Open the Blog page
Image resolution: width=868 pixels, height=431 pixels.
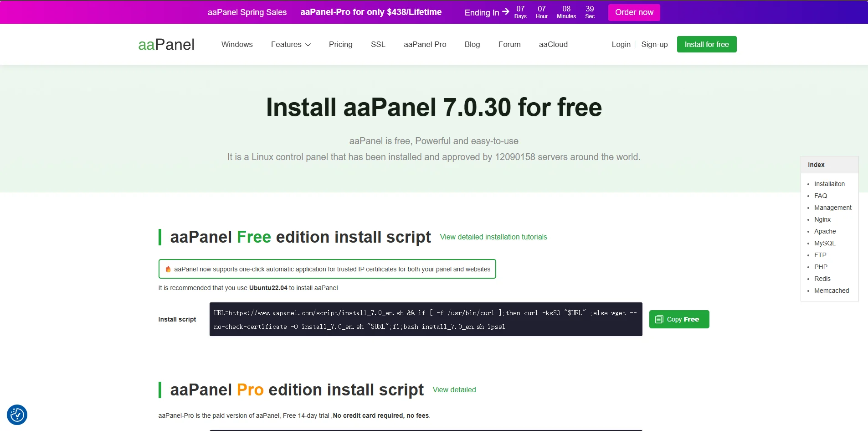[x=472, y=44]
